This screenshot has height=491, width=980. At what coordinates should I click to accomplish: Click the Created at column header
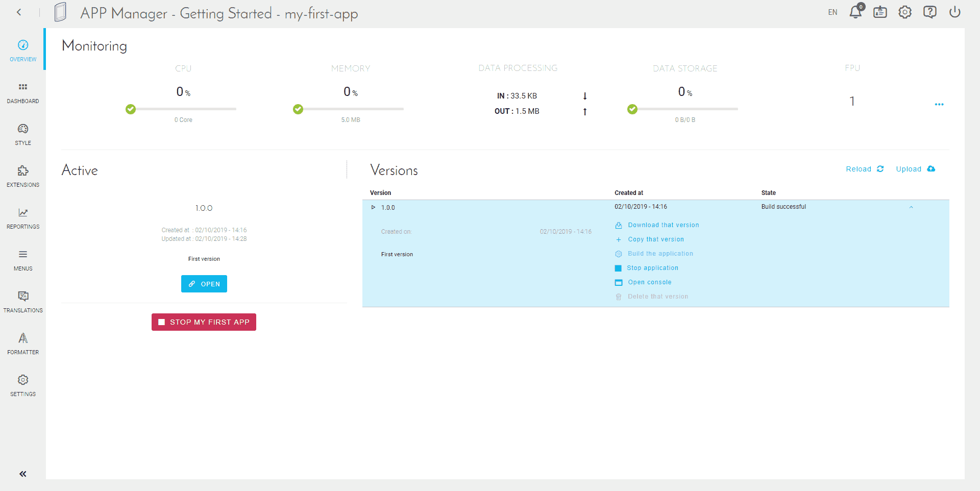pos(629,193)
